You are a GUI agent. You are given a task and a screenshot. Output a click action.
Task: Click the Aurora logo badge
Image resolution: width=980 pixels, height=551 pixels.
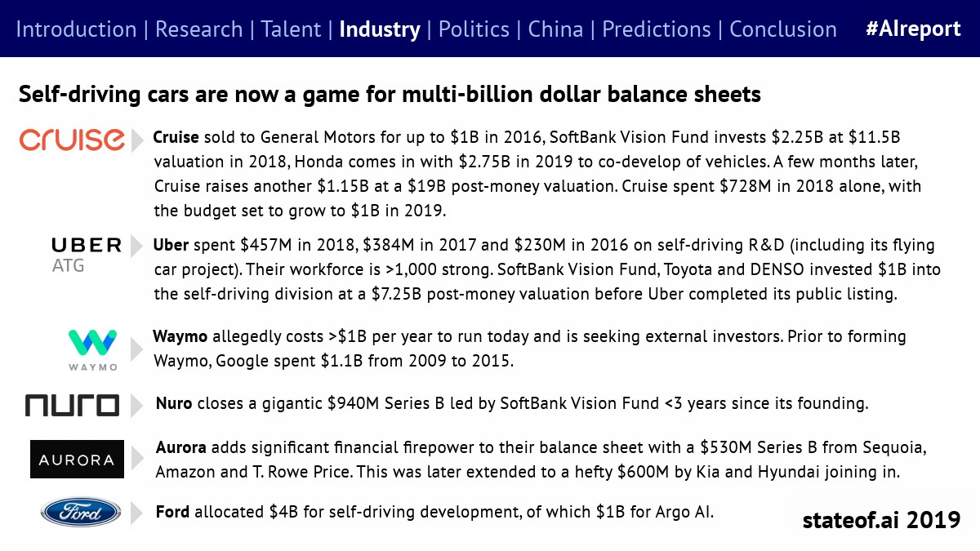pyautogui.click(x=77, y=459)
